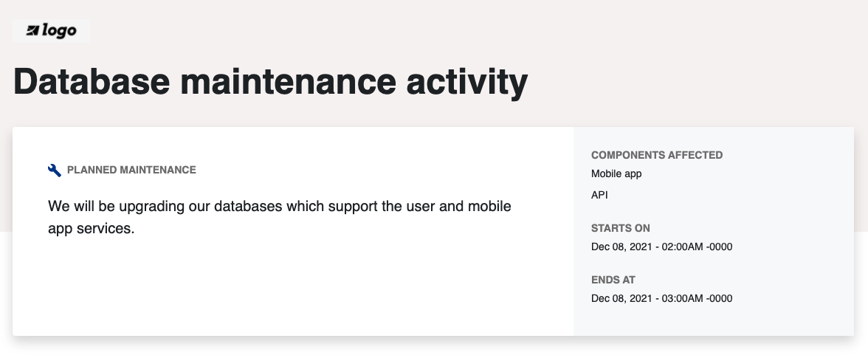The height and width of the screenshot is (358, 868).
Task: Click the timezone offset after 03:00AM
Action: [719, 299]
